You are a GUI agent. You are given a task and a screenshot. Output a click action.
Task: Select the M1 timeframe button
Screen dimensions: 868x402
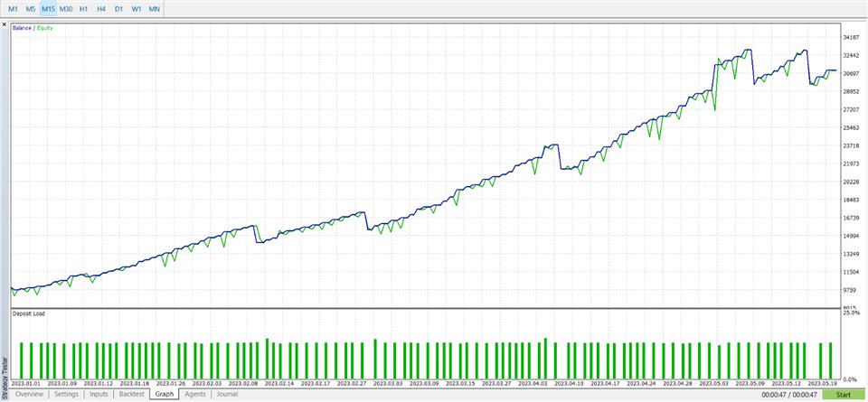pyautogui.click(x=14, y=9)
